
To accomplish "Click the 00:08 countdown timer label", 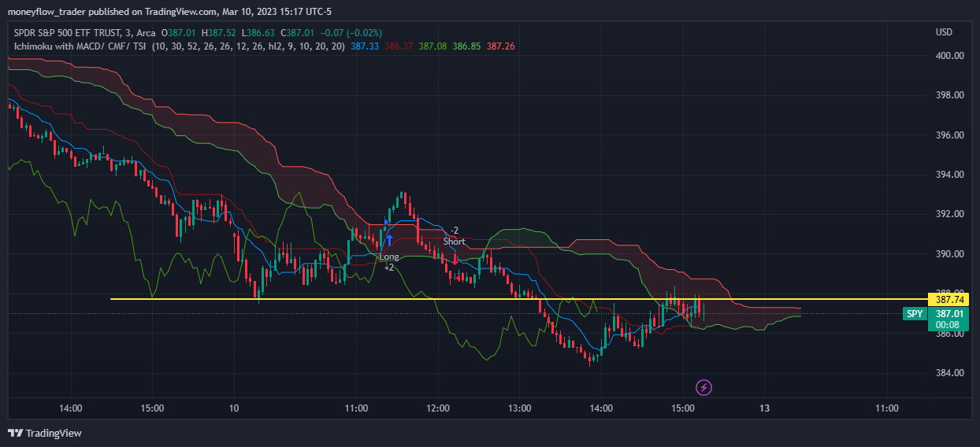I will (949, 324).
